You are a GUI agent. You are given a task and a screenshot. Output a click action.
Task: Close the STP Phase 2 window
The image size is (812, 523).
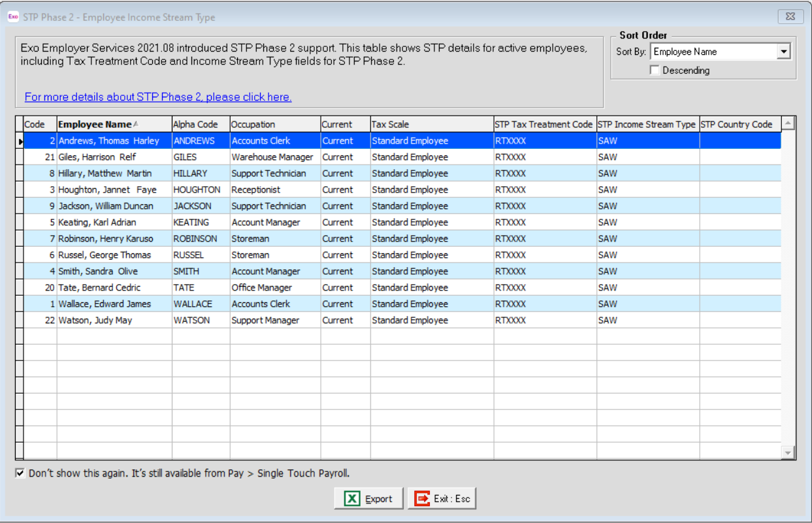tap(790, 17)
